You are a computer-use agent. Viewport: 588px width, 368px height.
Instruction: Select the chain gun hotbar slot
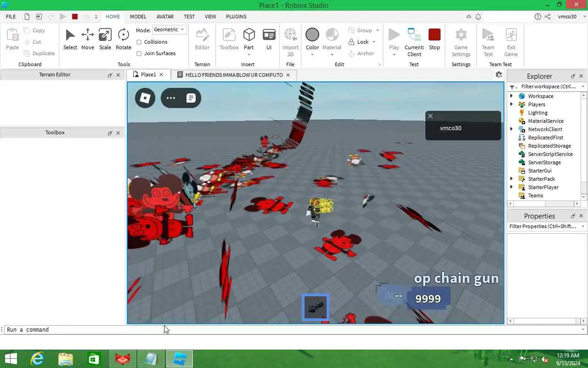click(316, 307)
